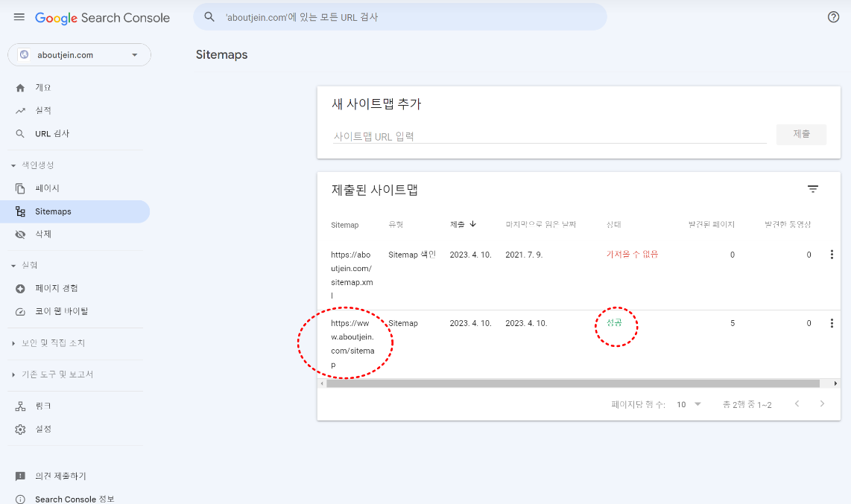The height and width of the screenshot is (504, 851).
Task: Click the horizontal scrollbar under the sitemap table
Action: click(x=573, y=383)
